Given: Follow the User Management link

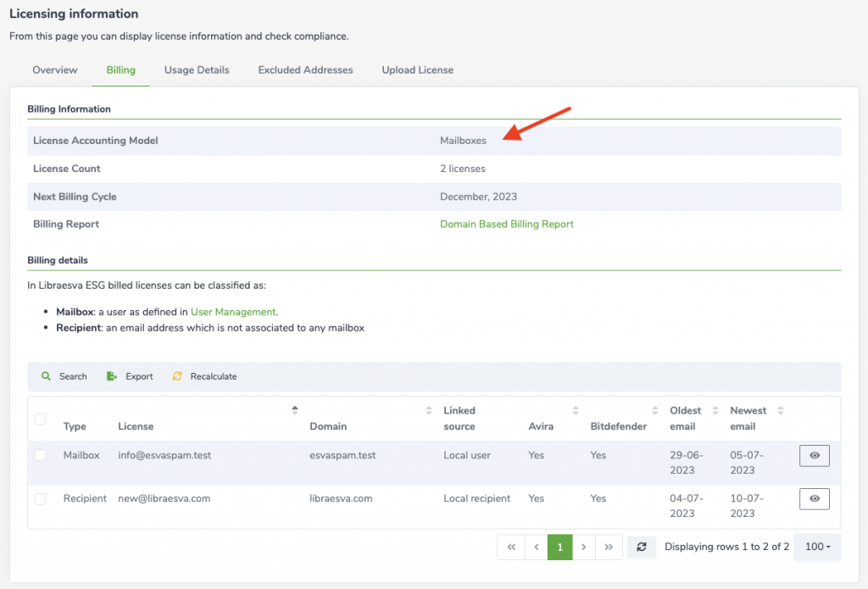Looking at the screenshot, I should (233, 312).
